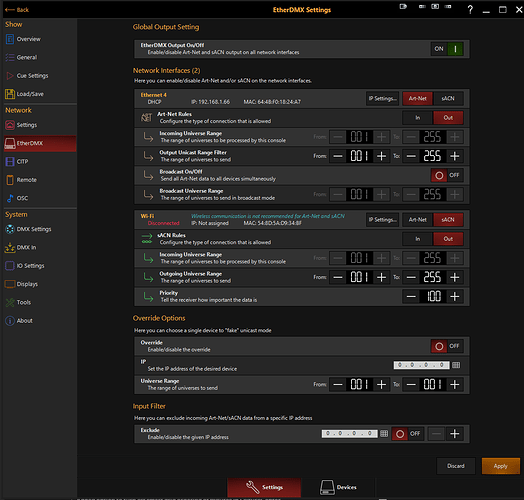
Task: Increase Output Unicast Range Filter From value
Action: (381, 156)
